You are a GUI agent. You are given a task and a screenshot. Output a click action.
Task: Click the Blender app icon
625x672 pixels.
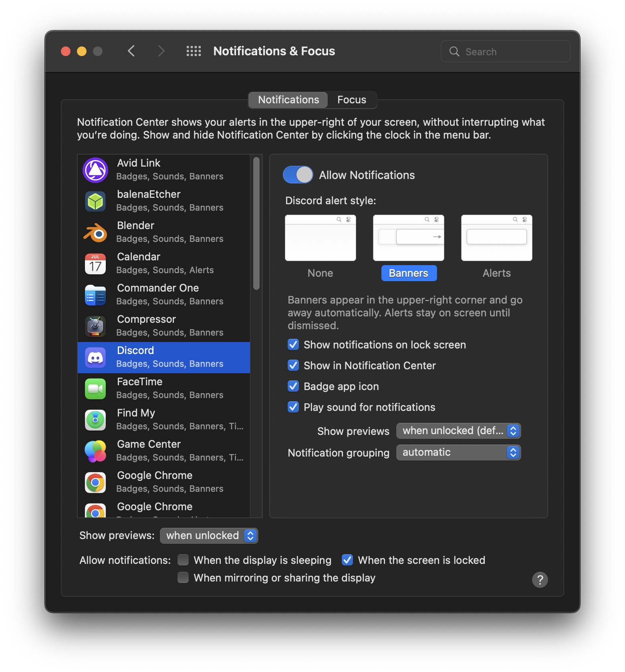point(95,232)
